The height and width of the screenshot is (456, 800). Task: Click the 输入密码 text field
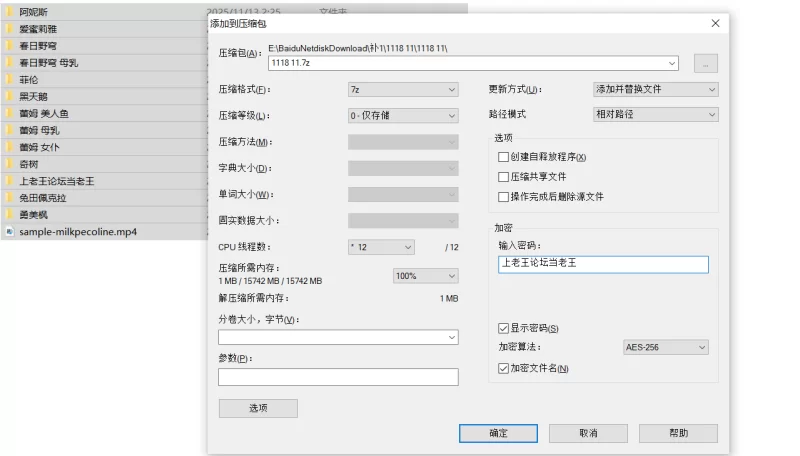click(x=603, y=264)
